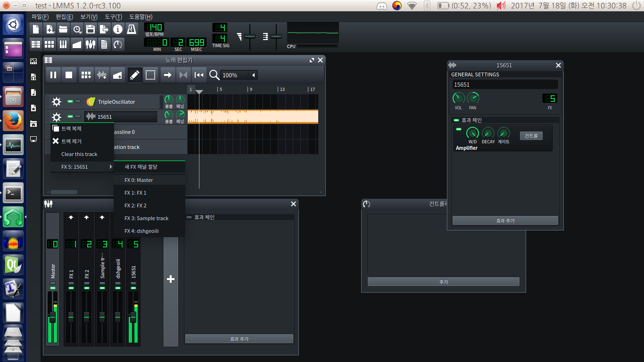Click send arrow on FX 1 channel

tap(71, 217)
